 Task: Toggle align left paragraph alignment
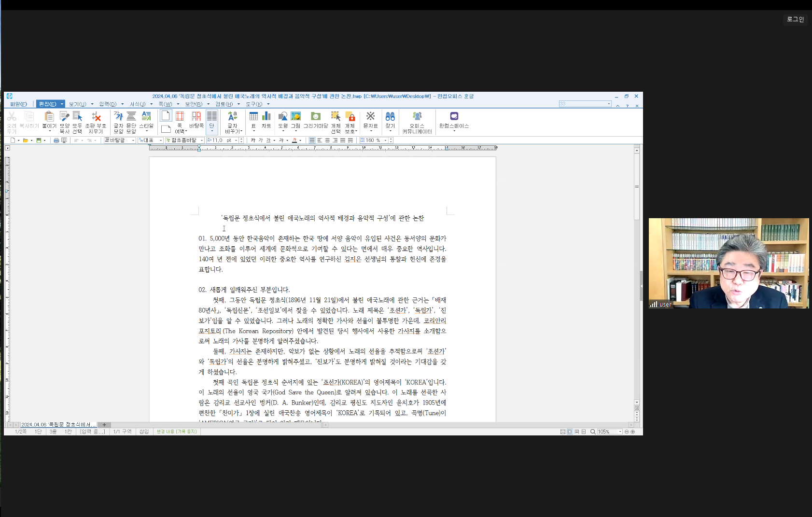(x=320, y=140)
